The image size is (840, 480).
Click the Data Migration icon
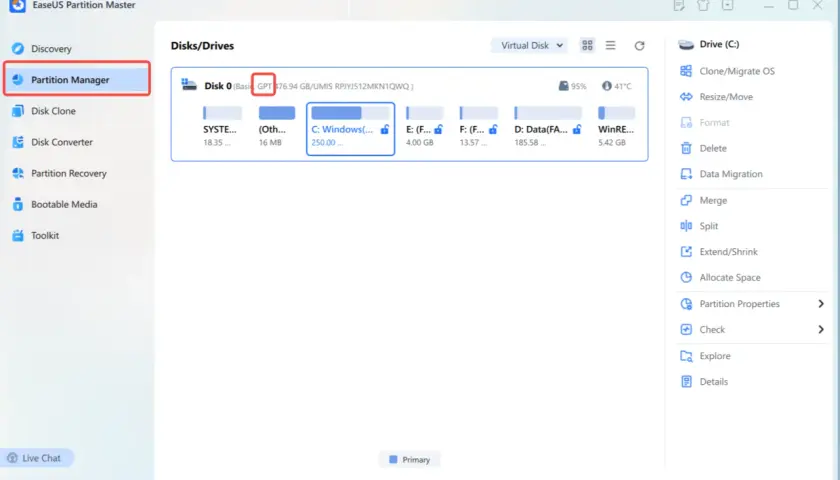pos(686,174)
